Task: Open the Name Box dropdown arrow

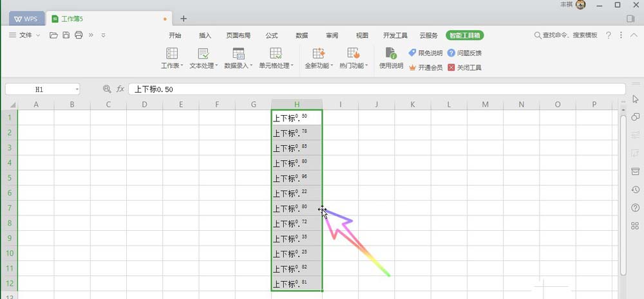Action: [x=77, y=89]
